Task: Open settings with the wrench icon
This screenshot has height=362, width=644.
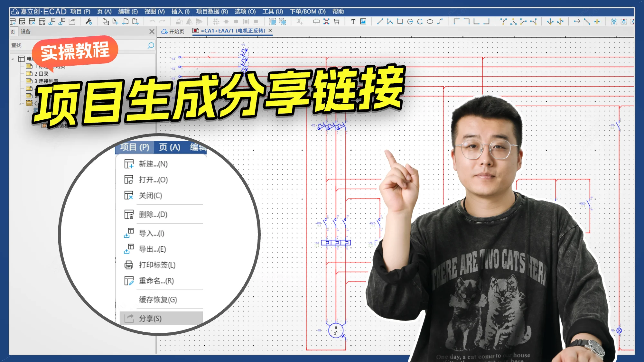Action: (x=89, y=22)
